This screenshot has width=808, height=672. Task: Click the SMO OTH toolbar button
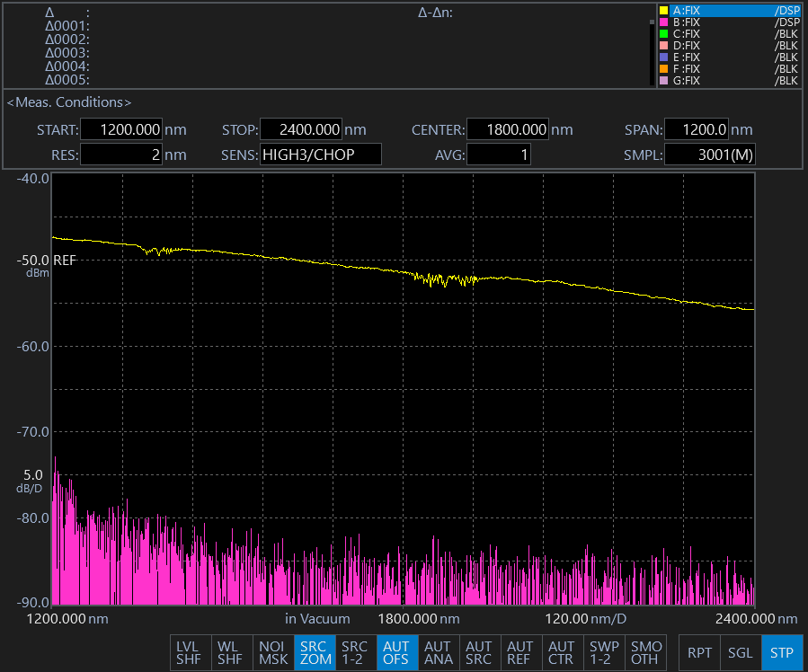tap(645, 652)
